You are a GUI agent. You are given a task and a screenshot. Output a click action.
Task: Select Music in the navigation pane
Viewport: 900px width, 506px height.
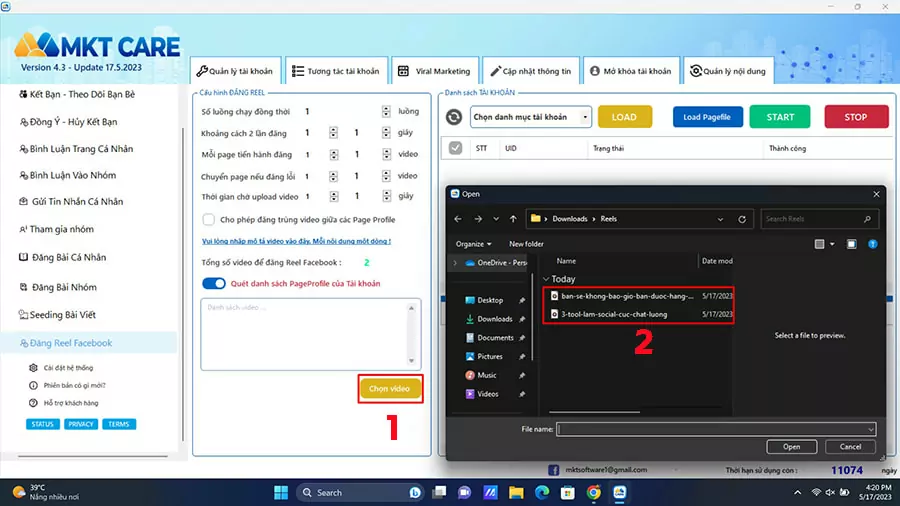487,375
